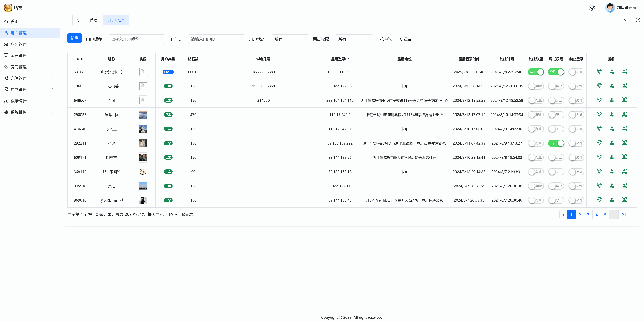
Task: Open the theme palette icon in header
Action: click(592, 8)
